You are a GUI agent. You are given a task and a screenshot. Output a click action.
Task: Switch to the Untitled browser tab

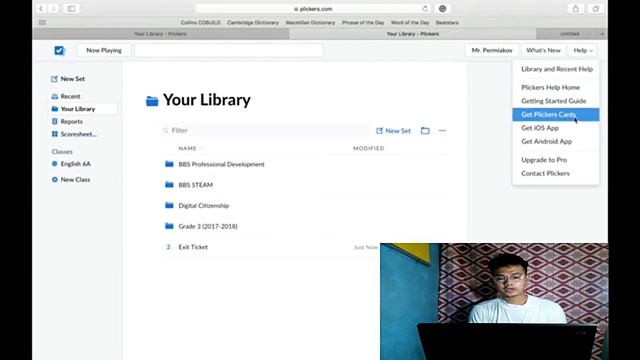[569, 34]
